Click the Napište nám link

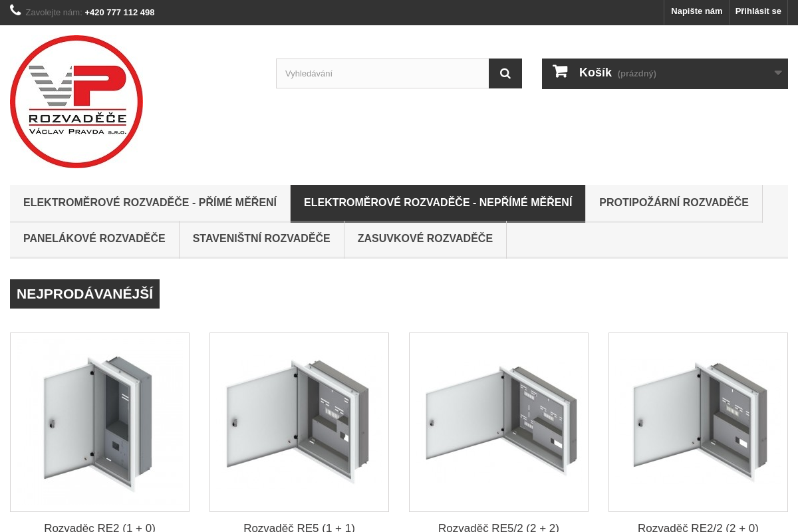(x=696, y=11)
